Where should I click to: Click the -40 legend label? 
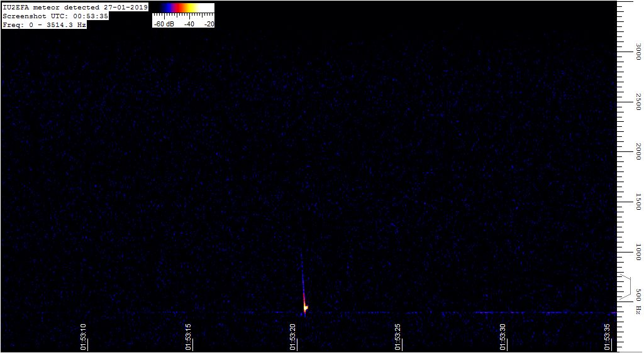tap(189, 24)
